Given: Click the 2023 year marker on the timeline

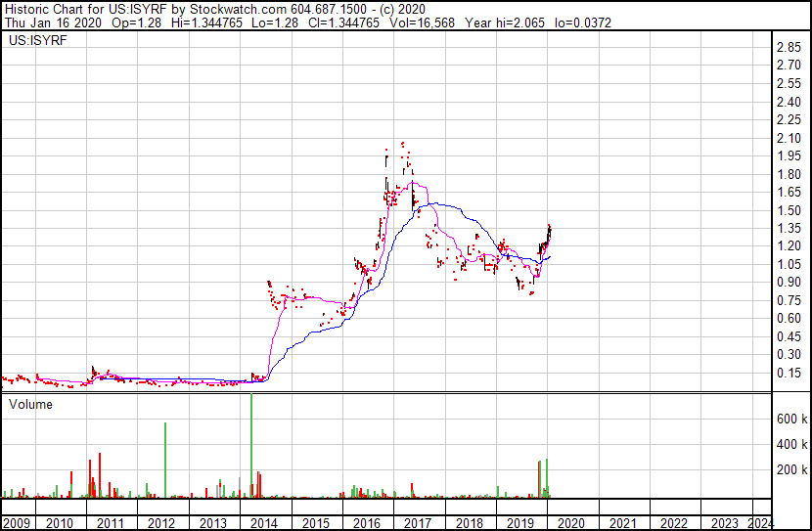Looking at the screenshot, I should [x=725, y=523].
